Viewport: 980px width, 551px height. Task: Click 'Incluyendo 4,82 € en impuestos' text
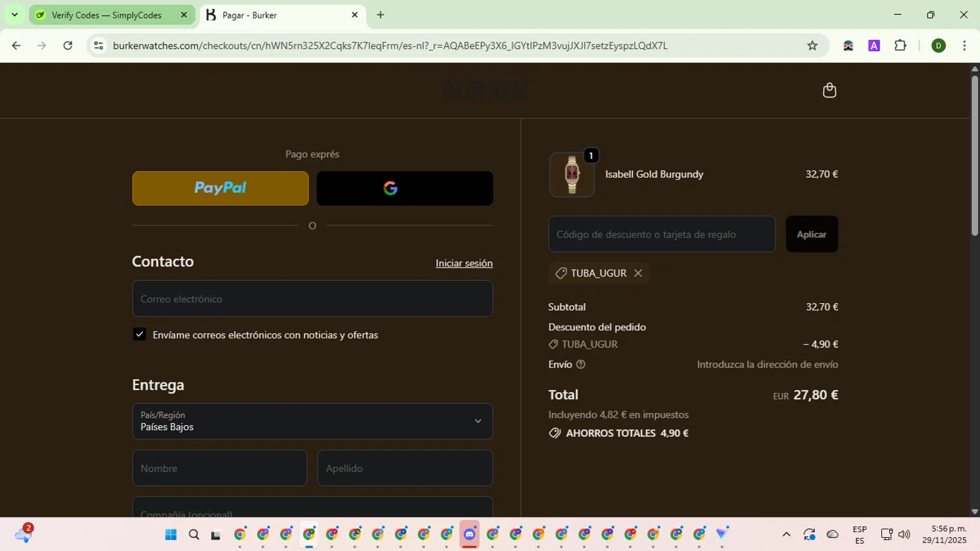pyautogui.click(x=619, y=415)
